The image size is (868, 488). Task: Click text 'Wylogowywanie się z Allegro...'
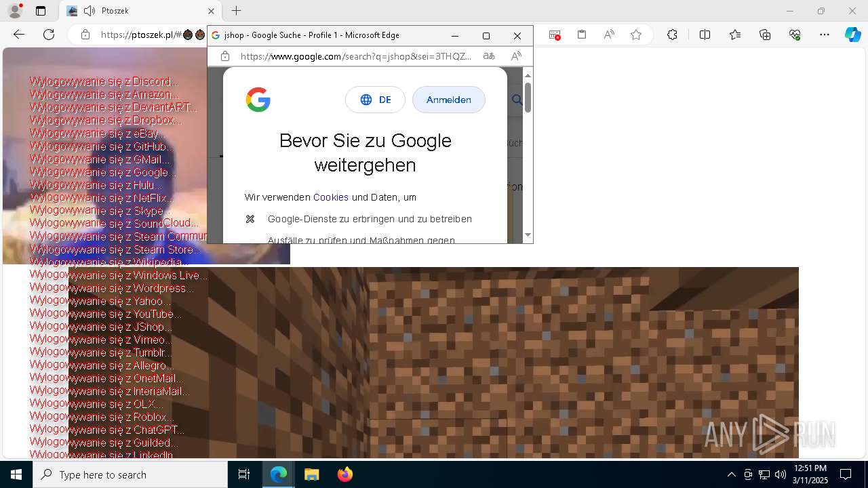pos(102,365)
